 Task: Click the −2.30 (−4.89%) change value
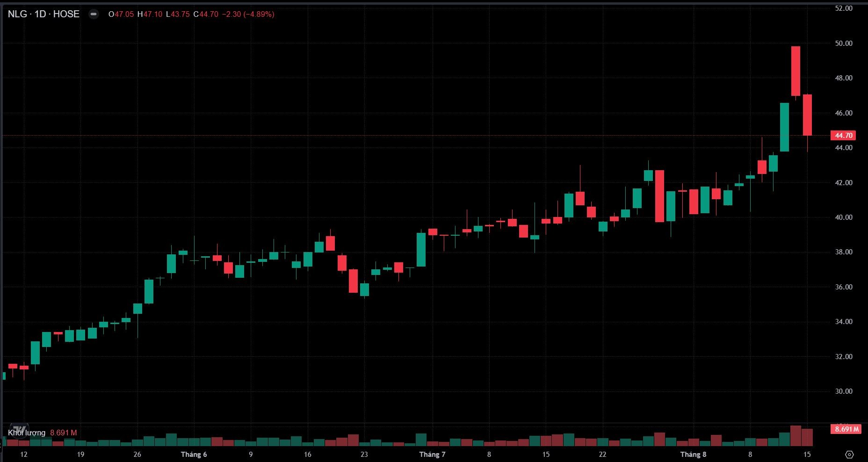[248, 14]
